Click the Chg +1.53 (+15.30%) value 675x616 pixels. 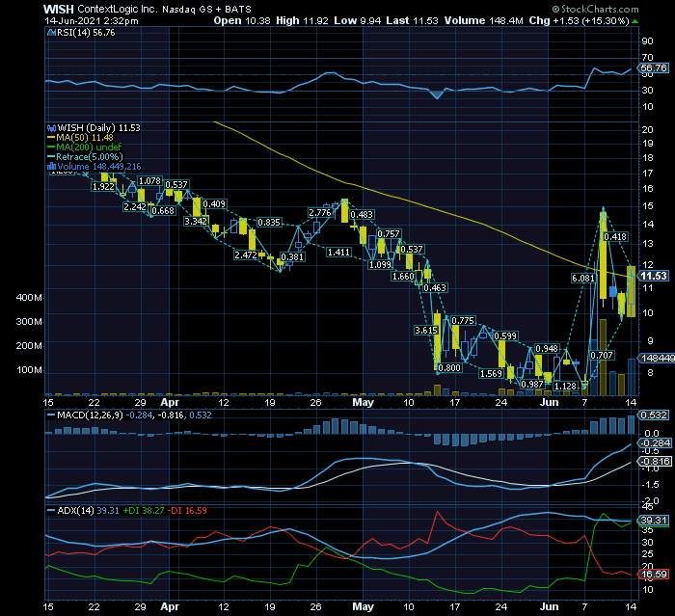(x=579, y=20)
